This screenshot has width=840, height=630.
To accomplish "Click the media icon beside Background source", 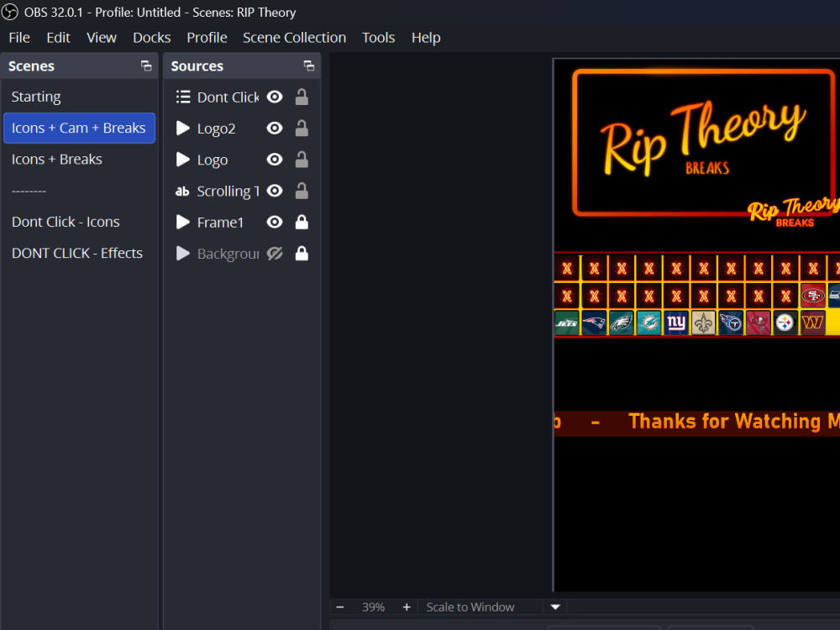I will (183, 254).
